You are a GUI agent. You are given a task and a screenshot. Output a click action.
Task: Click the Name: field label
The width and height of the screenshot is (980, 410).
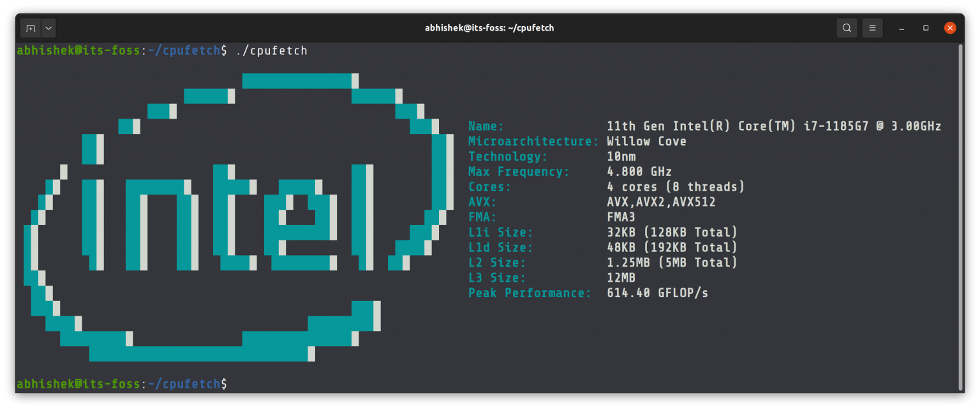click(486, 126)
